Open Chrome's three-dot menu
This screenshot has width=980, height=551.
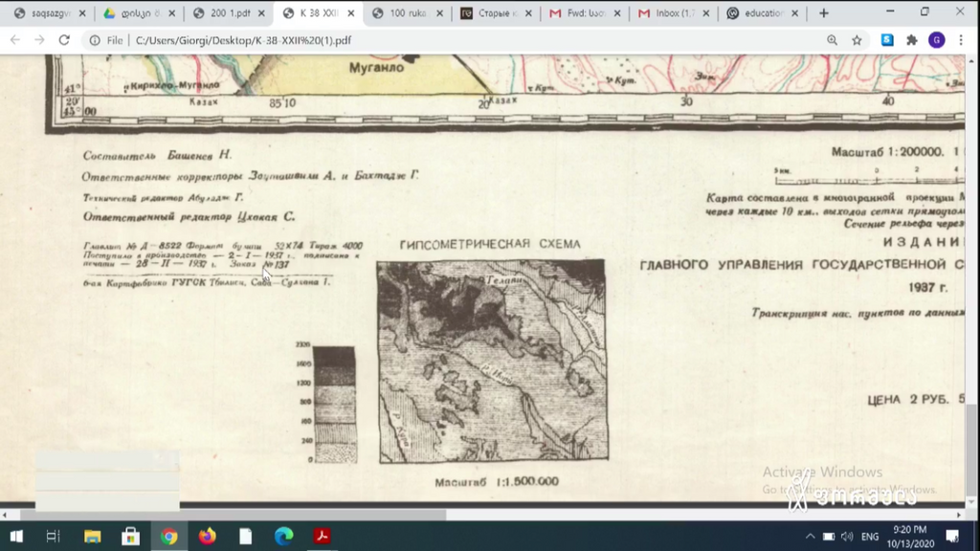coord(962,40)
